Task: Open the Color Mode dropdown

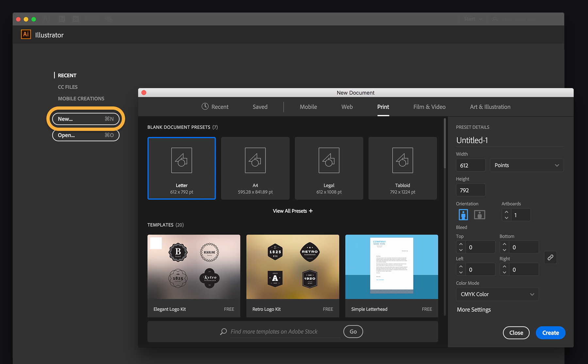Action: 497,294
